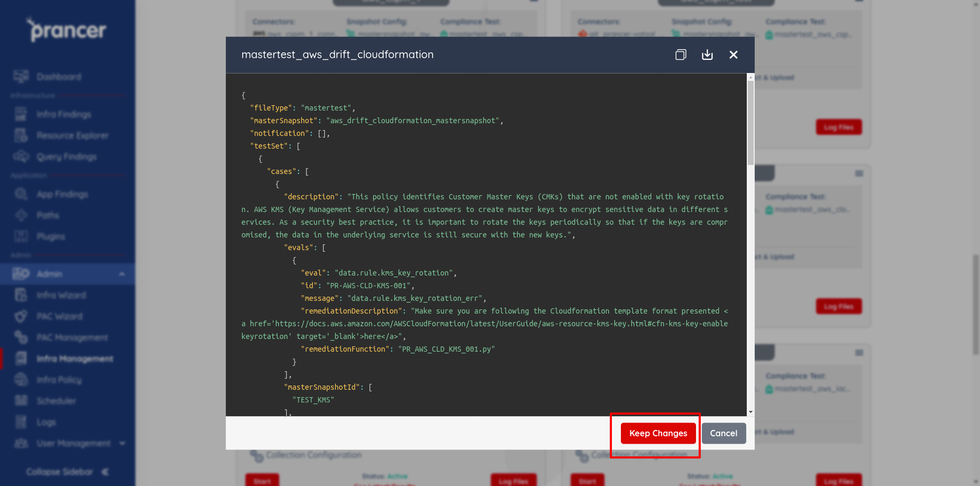Screen dimensions: 980x486
Task: Open Logs page
Action: [x=46, y=422]
